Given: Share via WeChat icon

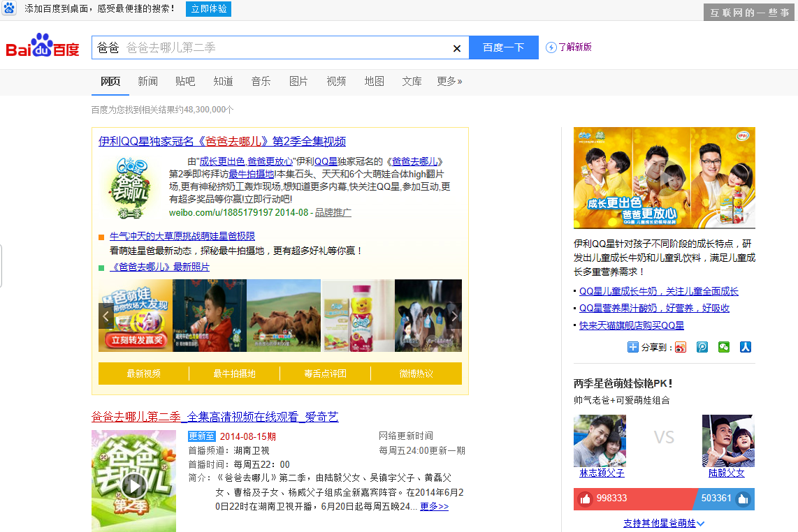Looking at the screenshot, I should pyautogui.click(x=724, y=347).
